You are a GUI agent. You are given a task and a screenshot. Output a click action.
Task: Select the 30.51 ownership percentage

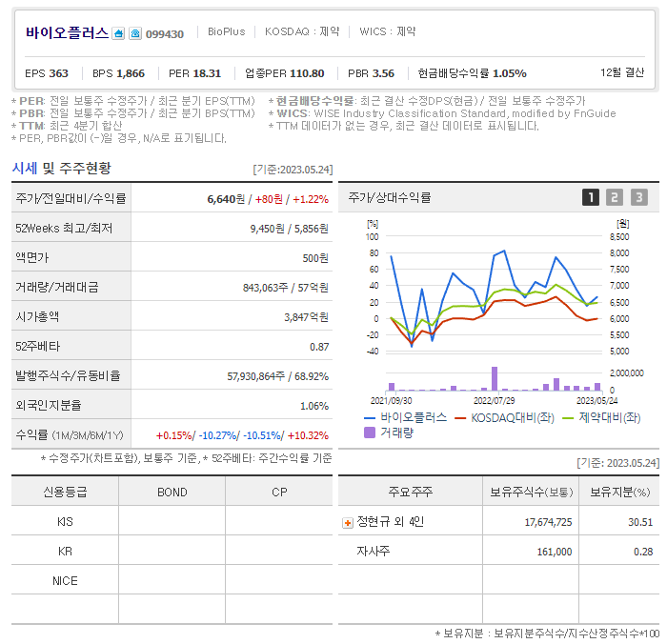[640, 522]
